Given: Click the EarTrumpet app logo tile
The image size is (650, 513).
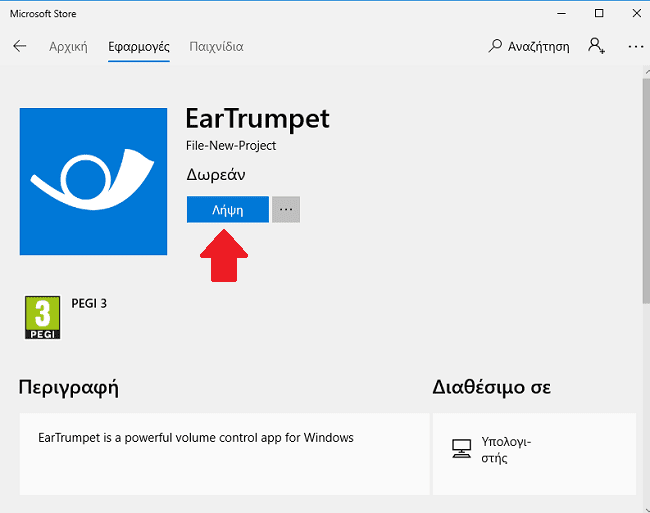Looking at the screenshot, I should click(93, 181).
